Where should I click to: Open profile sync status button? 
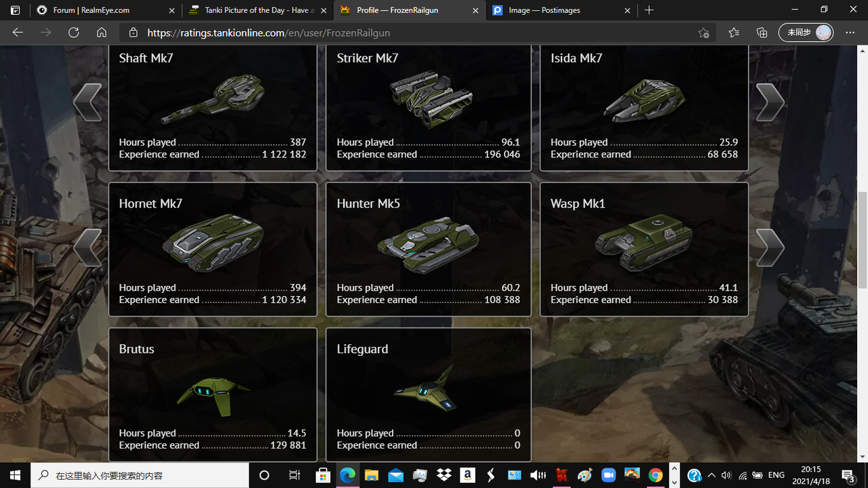click(x=806, y=33)
